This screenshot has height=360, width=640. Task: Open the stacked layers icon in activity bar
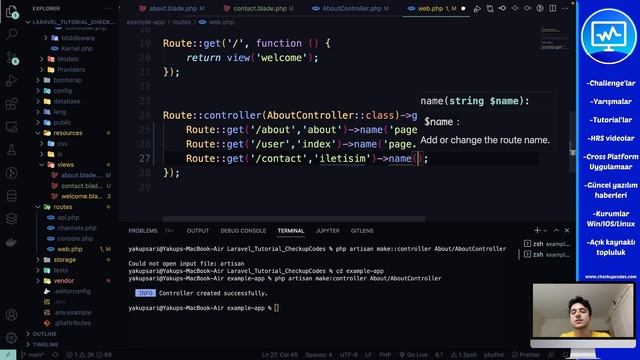(11, 219)
